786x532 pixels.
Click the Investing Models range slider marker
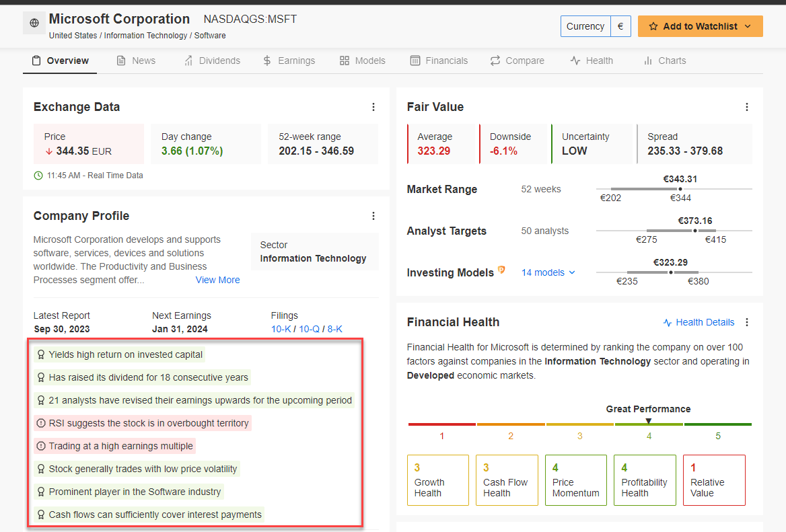coord(671,272)
